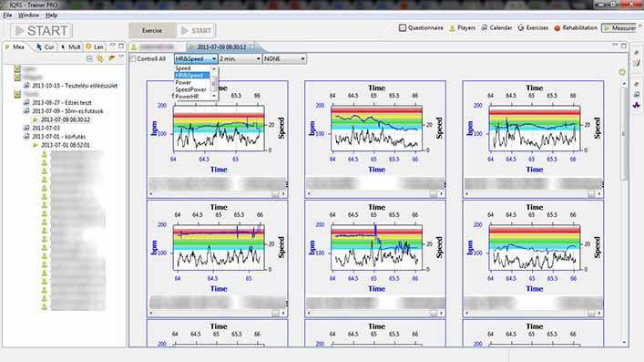644x362 pixels.
Task: Select tree item 2013-08-27 - Edzés teszt
Action: click(62, 102)
